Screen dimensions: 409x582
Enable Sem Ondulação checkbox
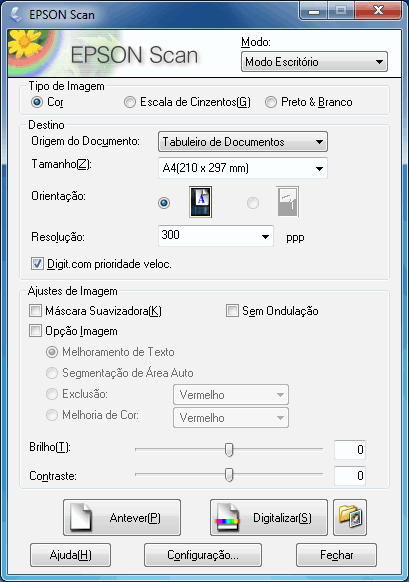click(x=272, y=311)
